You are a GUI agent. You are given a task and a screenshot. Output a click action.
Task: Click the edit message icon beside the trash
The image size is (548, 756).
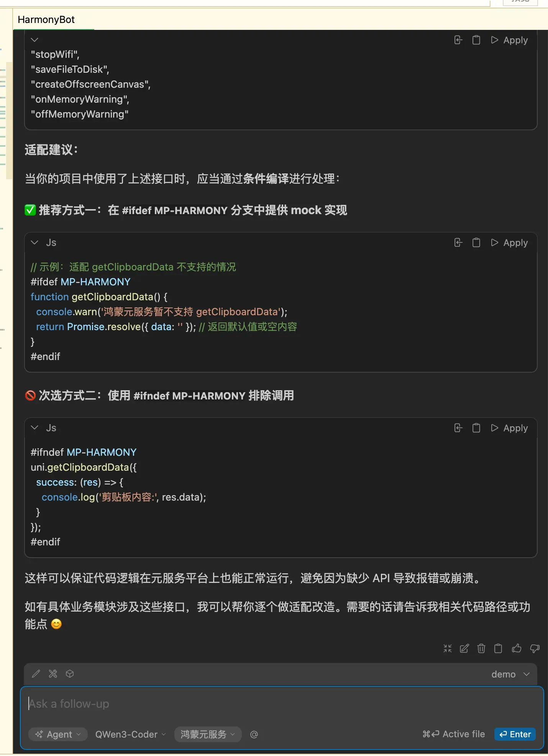click(464, 648)
